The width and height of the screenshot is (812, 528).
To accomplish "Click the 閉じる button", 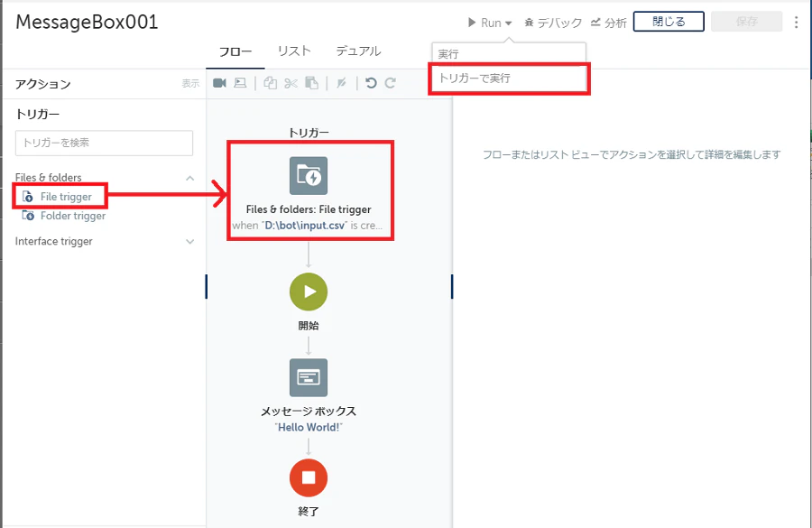I will (x=669, y=22).
